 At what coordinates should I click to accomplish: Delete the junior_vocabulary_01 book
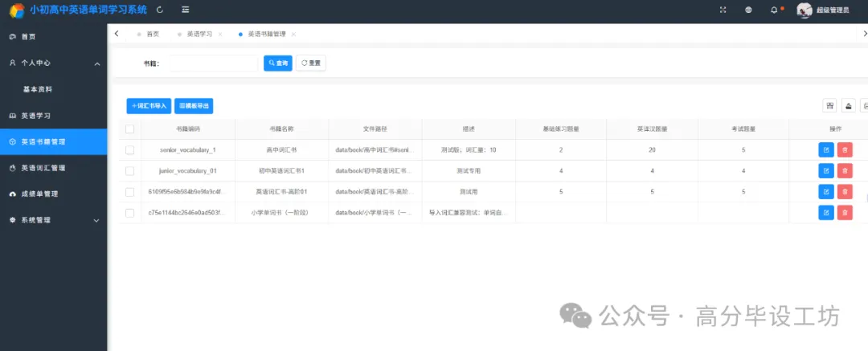(844, 171)
